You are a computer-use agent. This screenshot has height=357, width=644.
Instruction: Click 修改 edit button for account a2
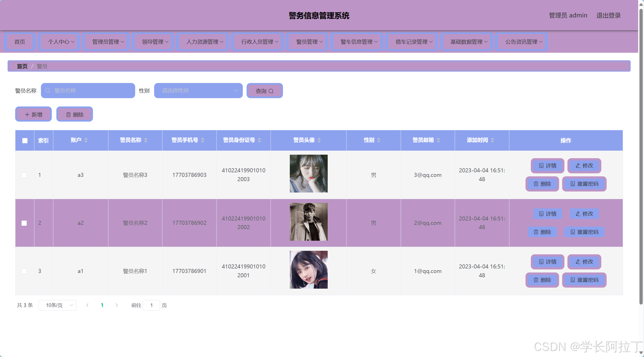click(584, 214)
